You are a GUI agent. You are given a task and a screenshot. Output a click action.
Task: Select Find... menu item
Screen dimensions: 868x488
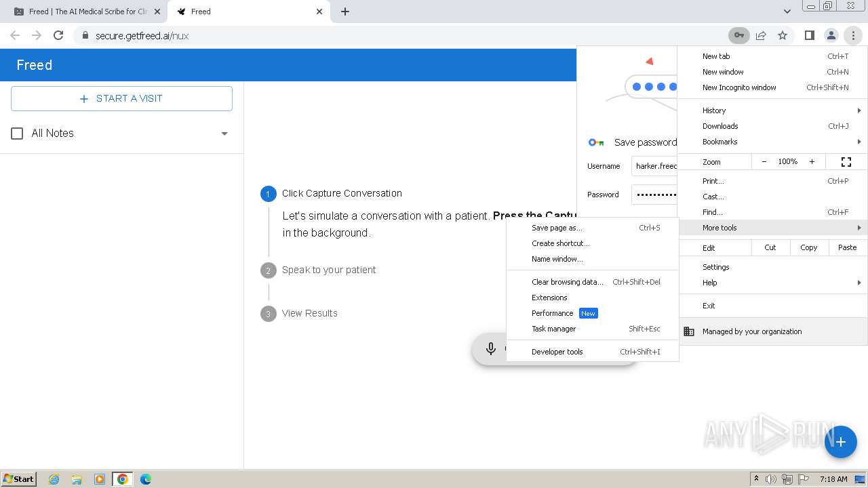point(772,212)
